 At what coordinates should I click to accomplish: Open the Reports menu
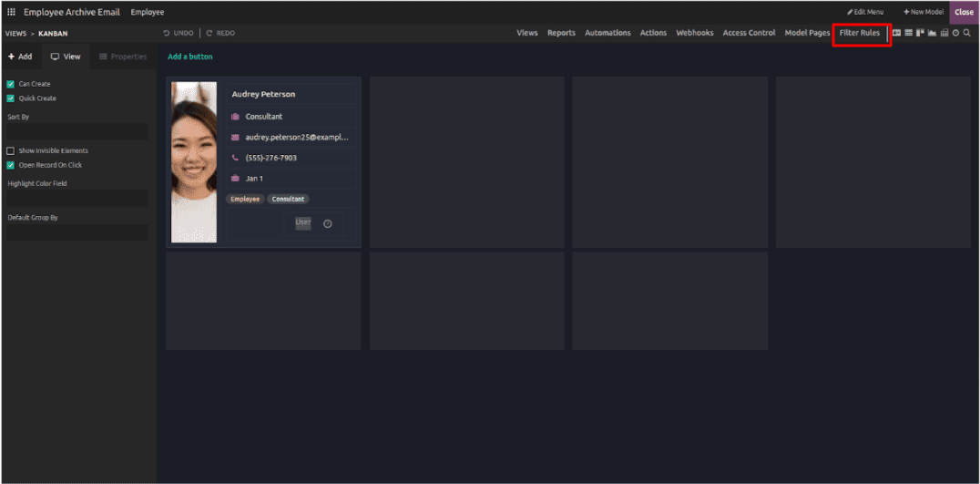(x=561, y=33)
